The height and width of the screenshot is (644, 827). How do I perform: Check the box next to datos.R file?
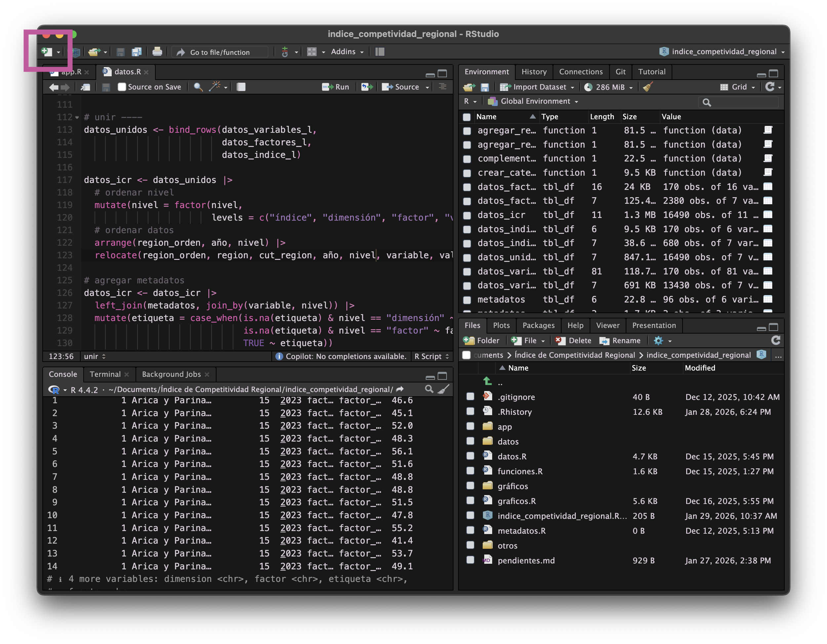(470, 456)
